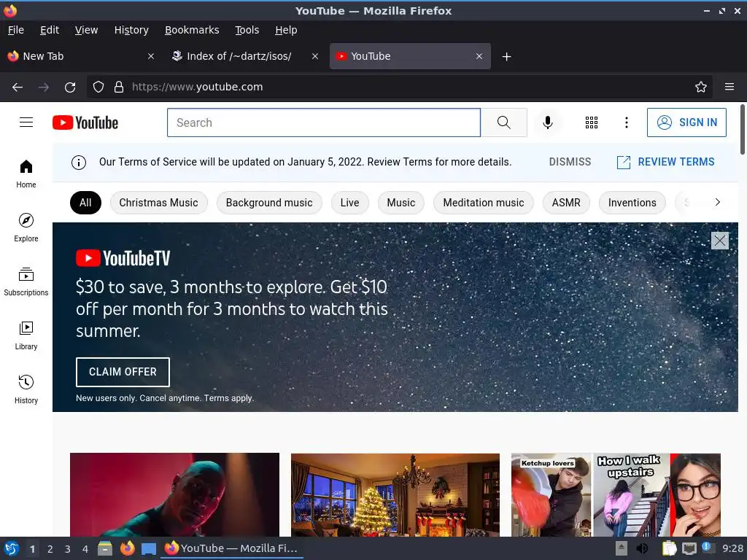Select the All filter chip
The image size is (747, 560).
(x=85, y=203)
